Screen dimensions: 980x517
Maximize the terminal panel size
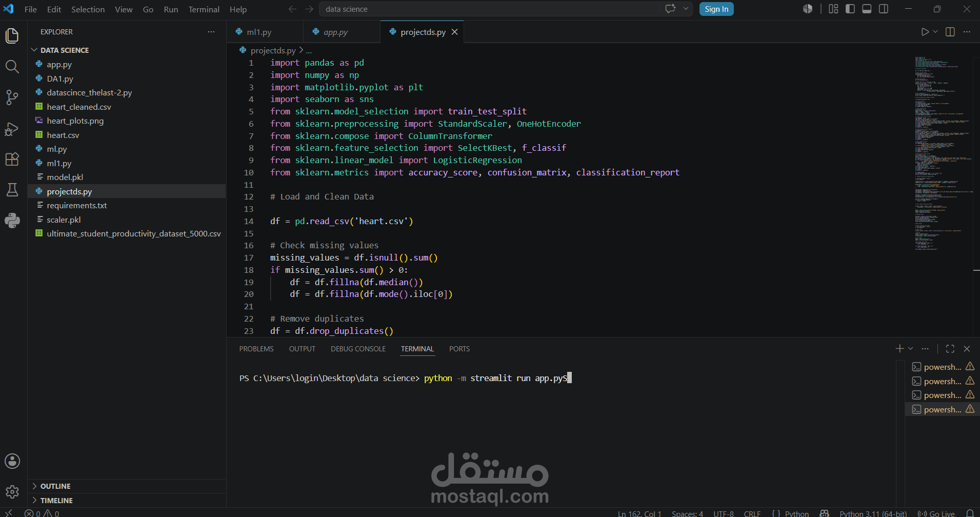[x=950, y=349]
